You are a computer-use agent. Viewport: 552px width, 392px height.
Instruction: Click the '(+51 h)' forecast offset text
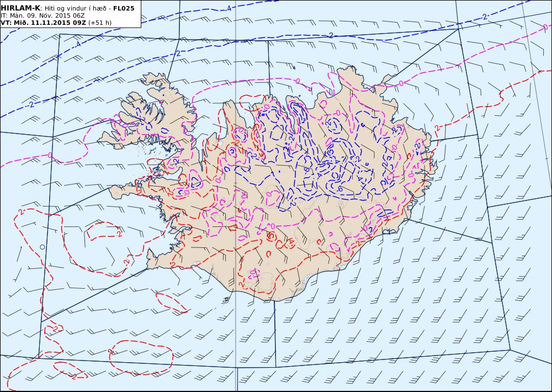point(99,23)
